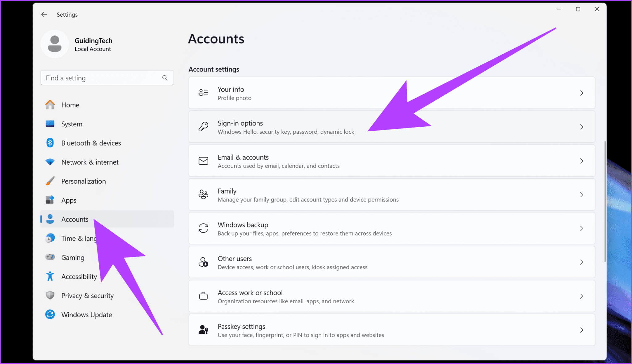
Task: Open the Sign-in options row
Action: (309, 127)
